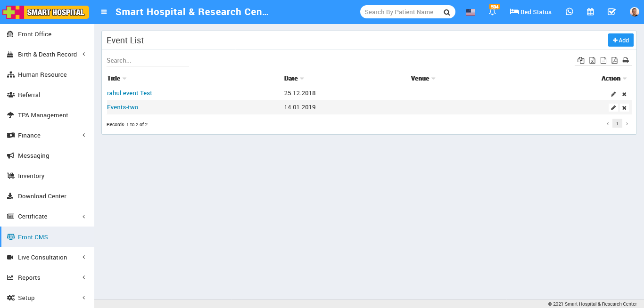Screen dimensions: 644x308
Task: Export event list to Excel
Action: [x=592, y=60]
